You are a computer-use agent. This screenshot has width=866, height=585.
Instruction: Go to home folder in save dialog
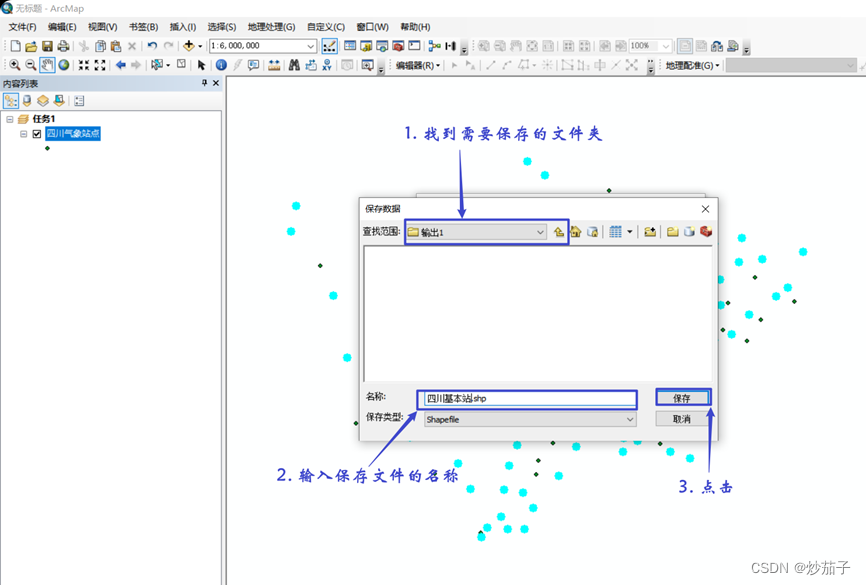click(575, 232)
